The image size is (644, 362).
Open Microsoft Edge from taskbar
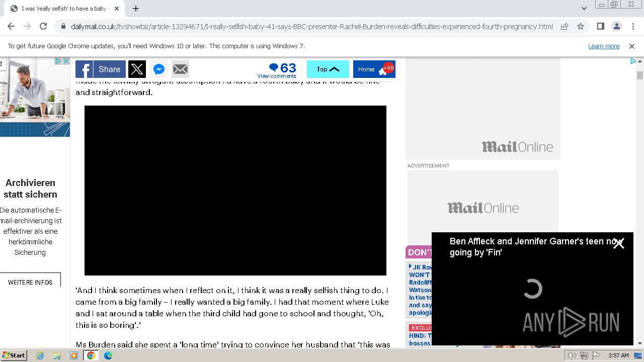tap(108, 355)
